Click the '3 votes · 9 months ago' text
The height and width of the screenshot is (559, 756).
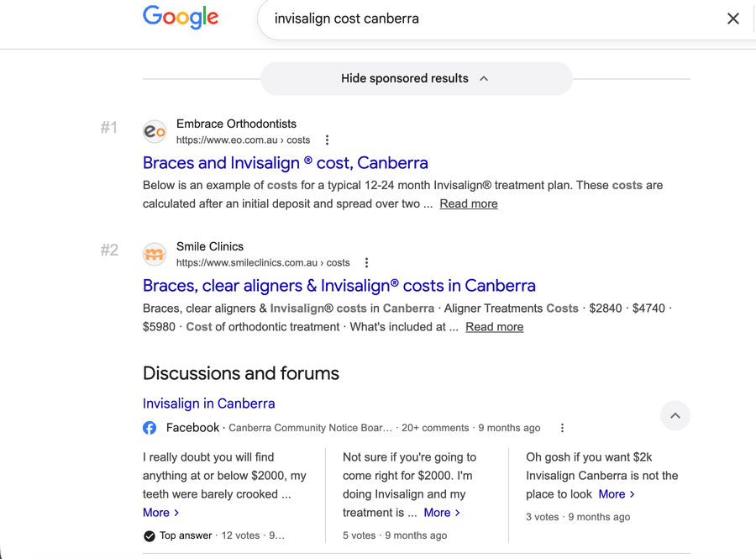coord(578,517)
